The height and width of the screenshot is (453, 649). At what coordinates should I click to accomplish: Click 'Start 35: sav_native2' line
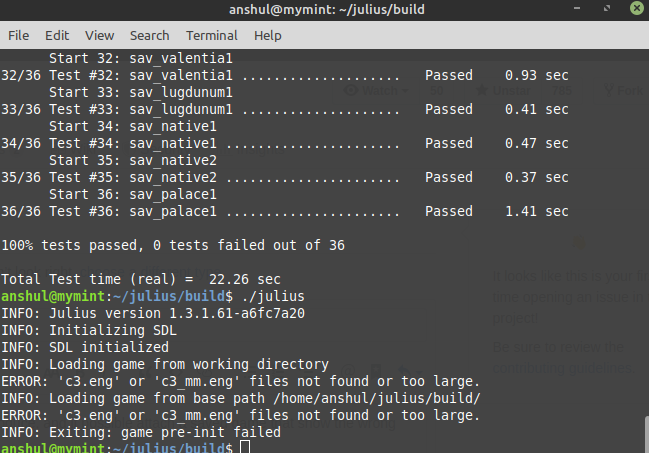[133, 160]
